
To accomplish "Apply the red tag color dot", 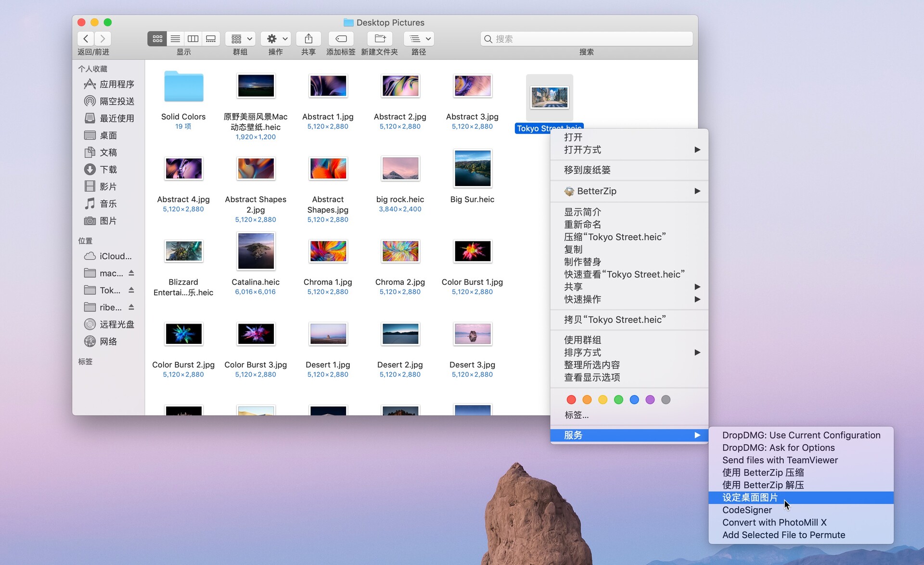I will (x=571, y=400).
